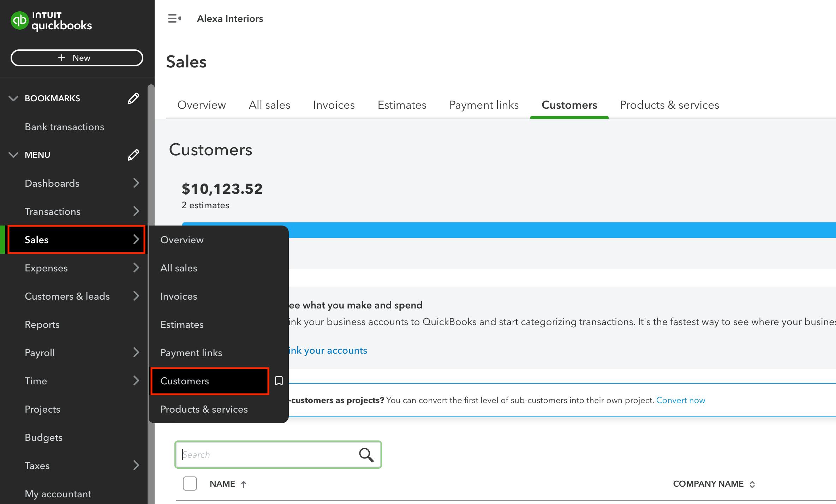Click the blue estimates money bar

click(530, 230)
